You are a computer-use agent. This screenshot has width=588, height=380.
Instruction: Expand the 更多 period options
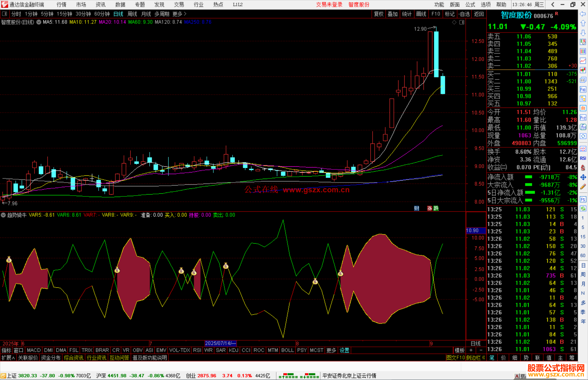click(179, 14)
